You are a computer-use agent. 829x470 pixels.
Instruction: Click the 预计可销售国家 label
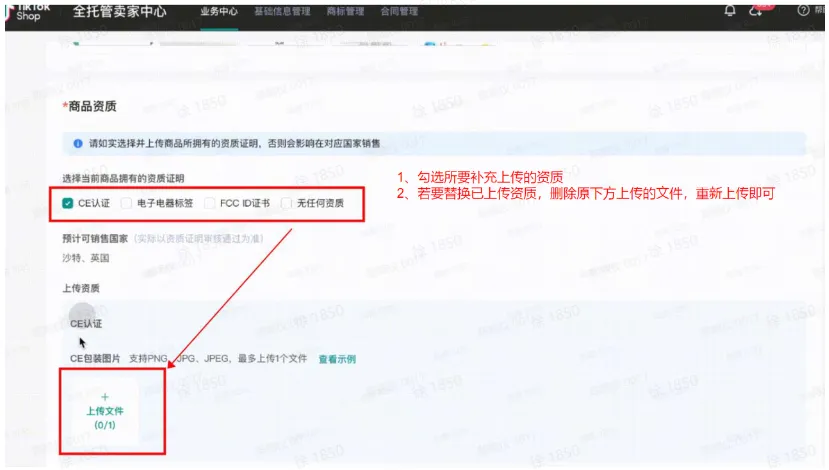coord(95,238)
